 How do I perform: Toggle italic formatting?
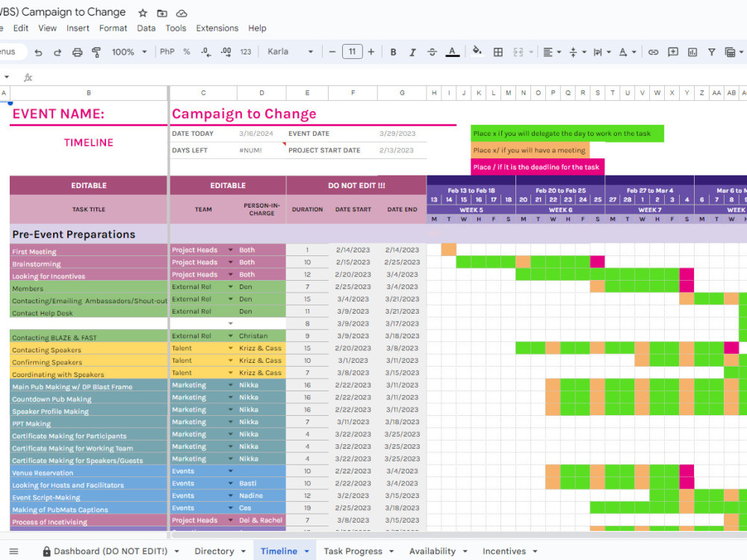pos(412,52)
